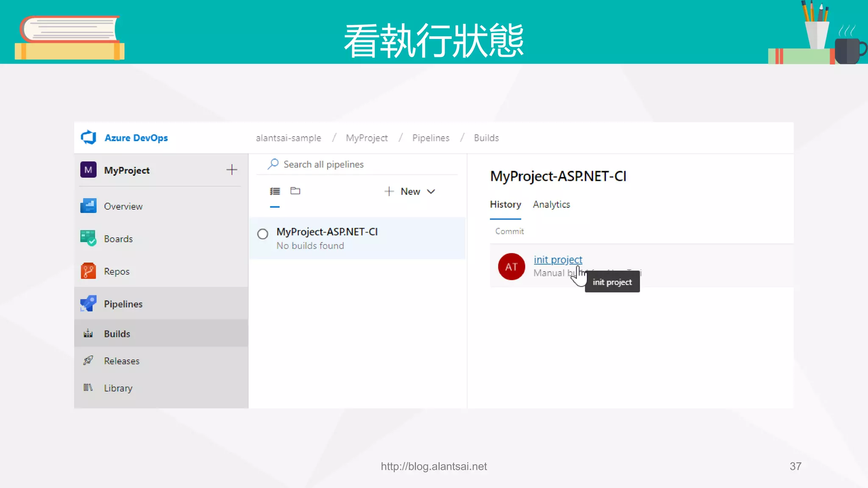Screen dimensions: 868x488
Task: Switch to the list view icon
Action: point(275,191)
